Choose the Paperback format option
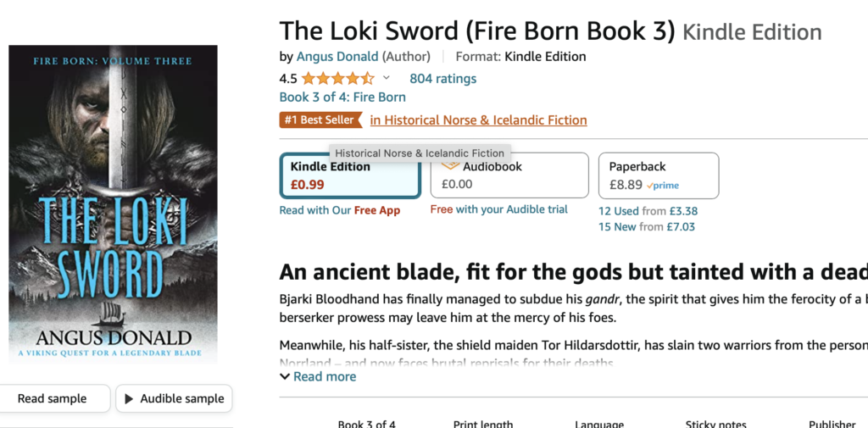868x428 pixels. [658, 175]
